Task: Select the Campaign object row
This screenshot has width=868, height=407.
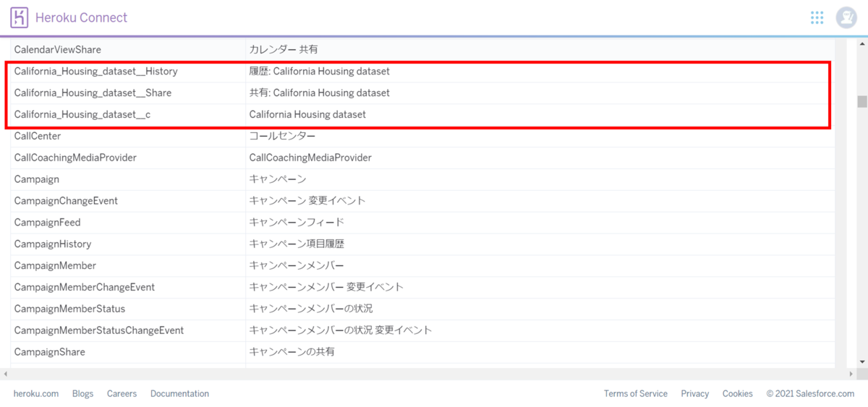Action: click(422, 179)
